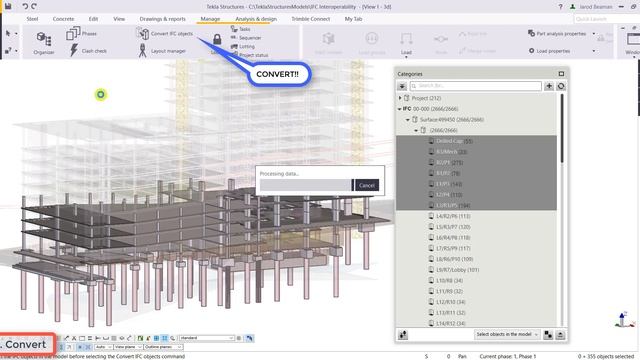Click squares icon beside Select objects dropdown
The width and height of the screenshot is (640, 360).
pos(548,335)
